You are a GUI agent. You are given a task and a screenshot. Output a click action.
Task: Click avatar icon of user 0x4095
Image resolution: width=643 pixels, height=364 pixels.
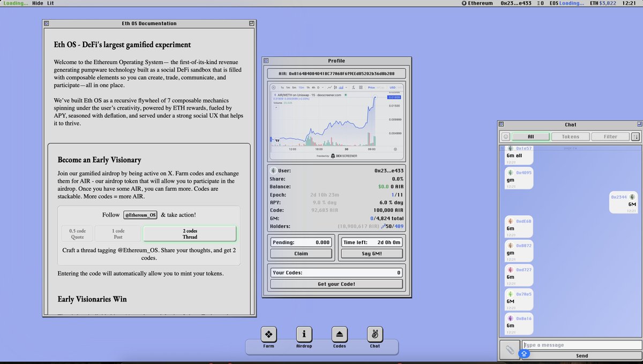click(510, 173)
